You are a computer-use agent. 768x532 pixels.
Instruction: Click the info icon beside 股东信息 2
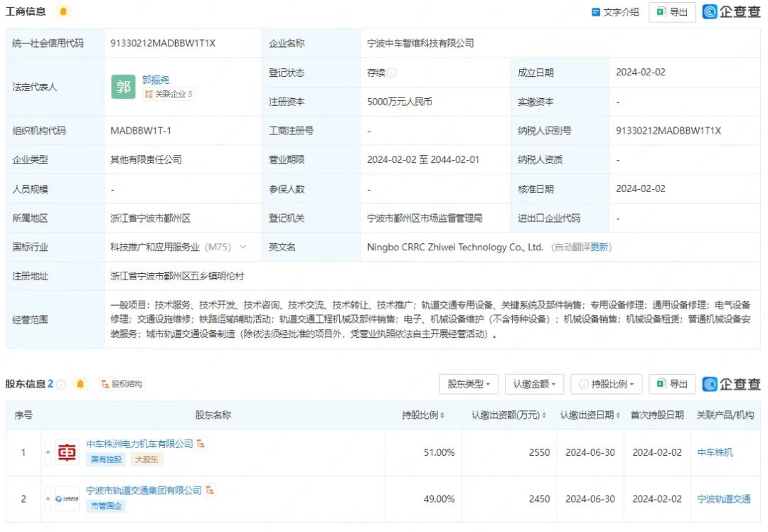tap(61, 384)
